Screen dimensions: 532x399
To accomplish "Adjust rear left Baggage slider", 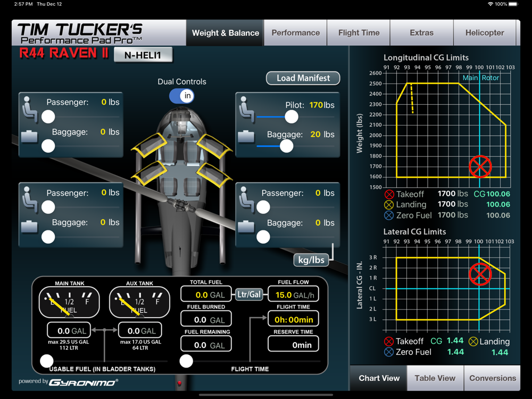I will point(48,237).
